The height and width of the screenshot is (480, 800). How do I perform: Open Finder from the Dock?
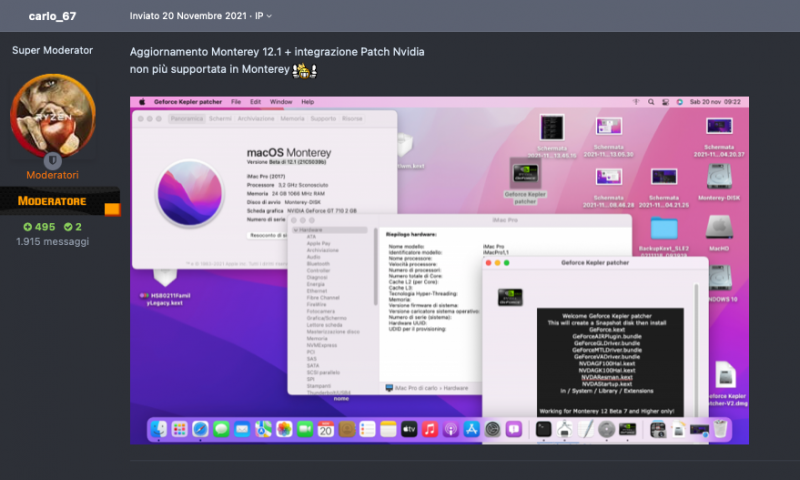click(159, 430)
